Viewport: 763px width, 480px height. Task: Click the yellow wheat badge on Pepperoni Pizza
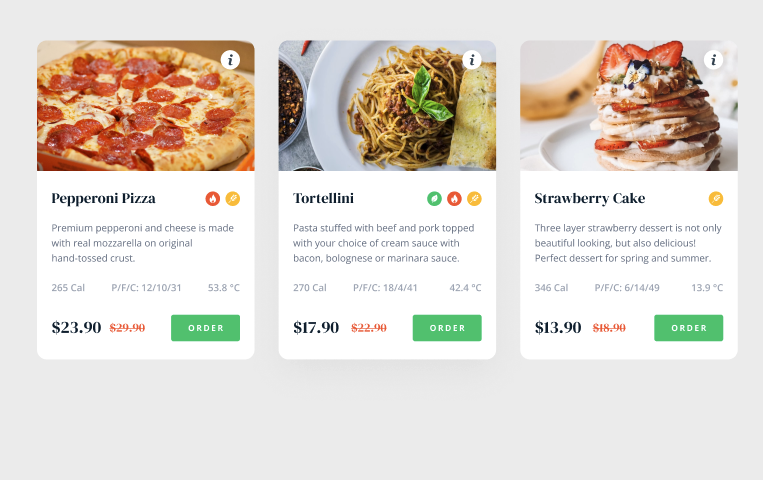pyautogui.click(x=233, y=198)
